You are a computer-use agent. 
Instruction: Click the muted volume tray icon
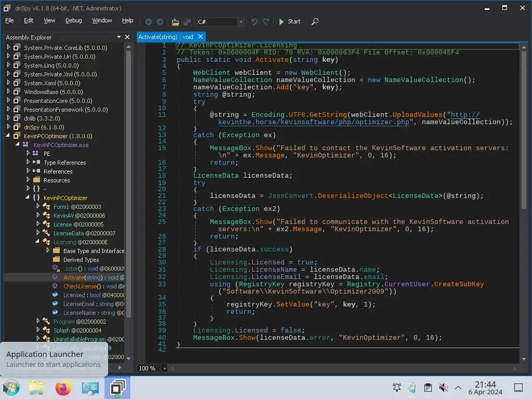click(444, 387)
